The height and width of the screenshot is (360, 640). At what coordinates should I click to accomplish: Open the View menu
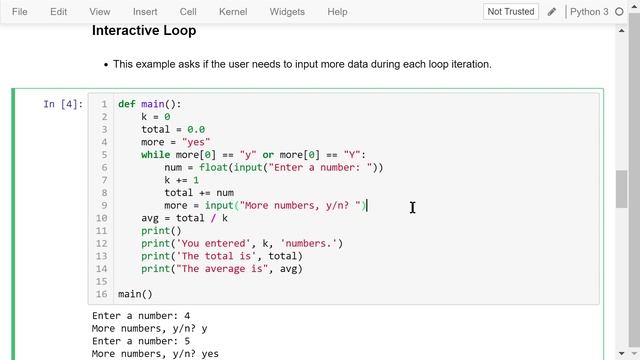point(100,12)
